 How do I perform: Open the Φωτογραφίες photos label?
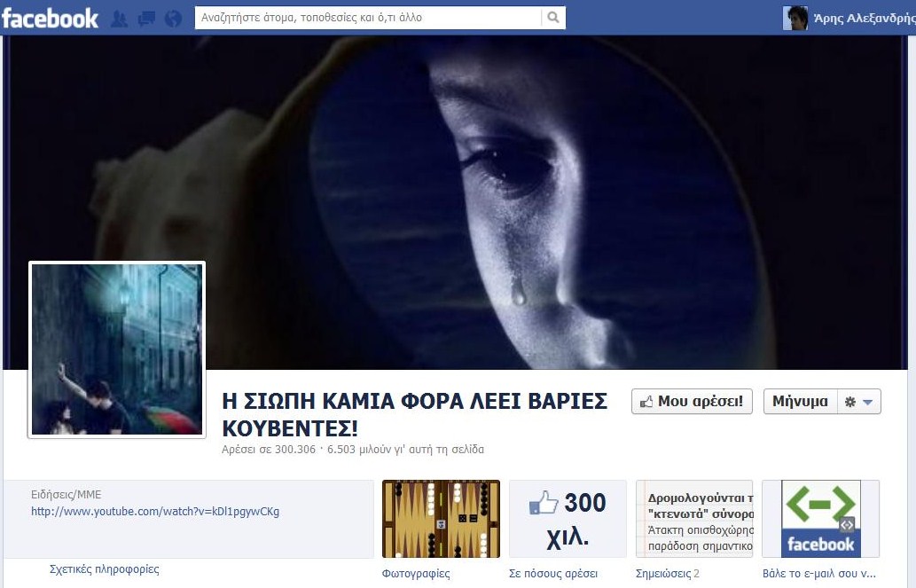416,574
